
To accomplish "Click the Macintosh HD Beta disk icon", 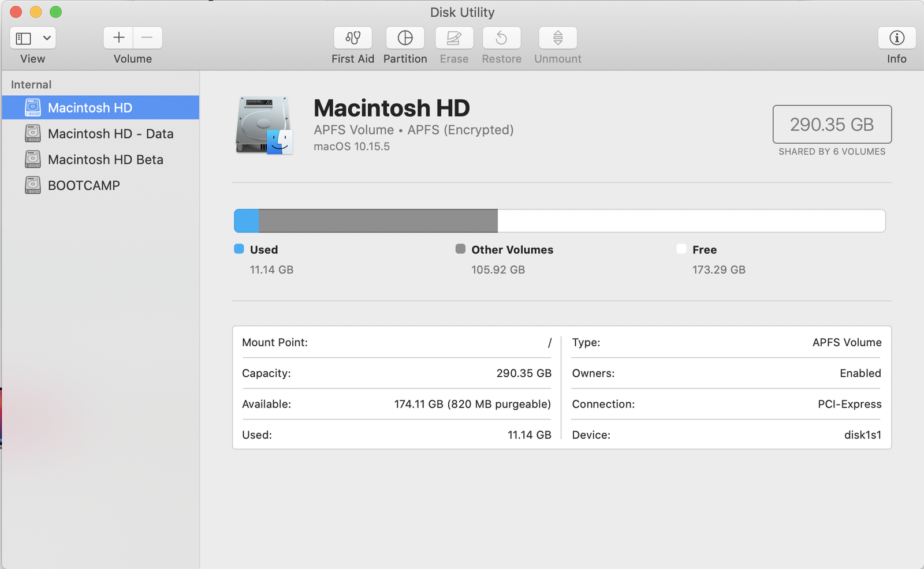I will point(33,159).
